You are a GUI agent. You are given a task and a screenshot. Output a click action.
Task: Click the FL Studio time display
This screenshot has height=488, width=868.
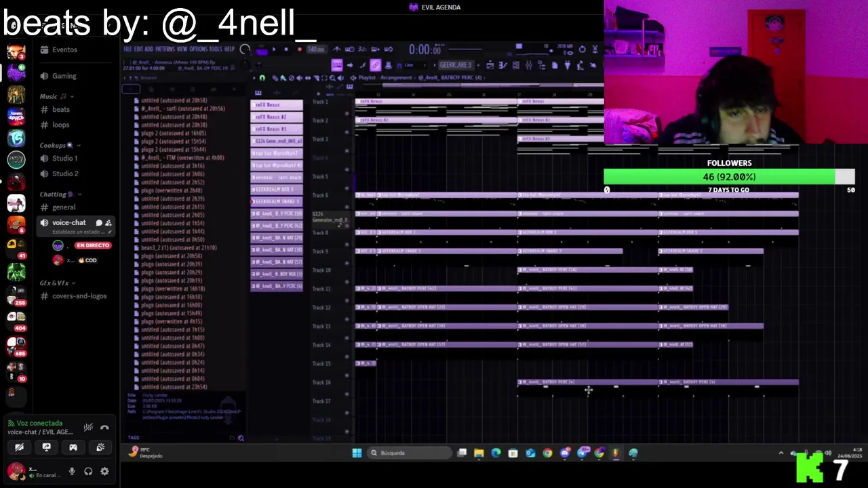point(427,49)
